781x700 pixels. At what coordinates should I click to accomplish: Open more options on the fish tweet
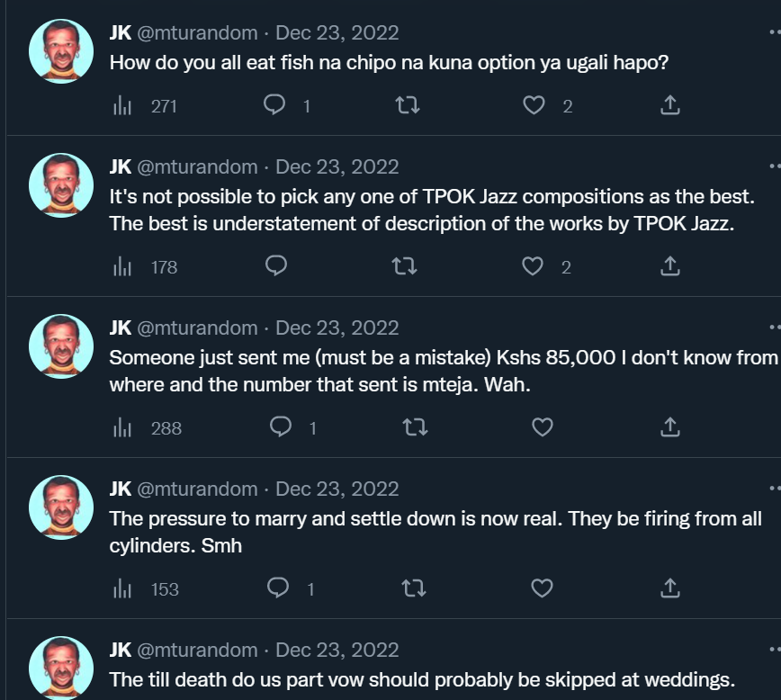tap(775, 33)
